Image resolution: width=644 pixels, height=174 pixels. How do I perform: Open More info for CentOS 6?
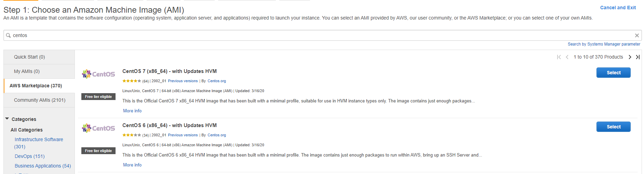[x=132, y=165]
